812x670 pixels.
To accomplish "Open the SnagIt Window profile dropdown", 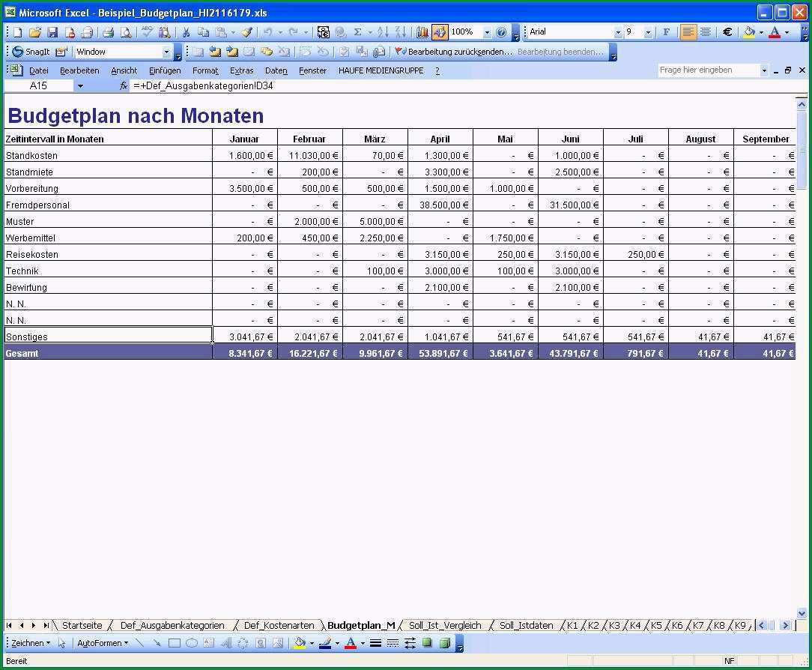I will point(167,52).
